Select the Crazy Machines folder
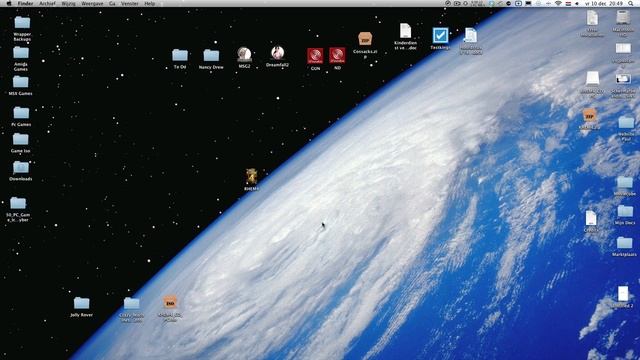 click(x=131, y=304)
